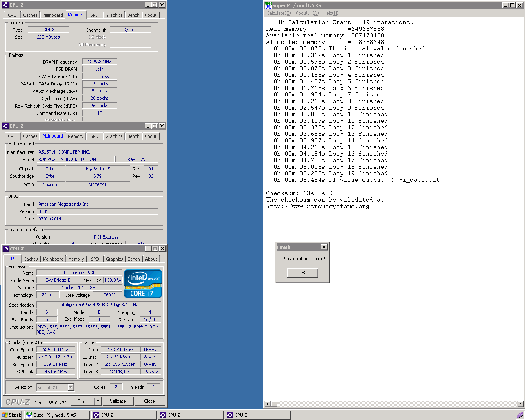
Task: Switch to Caches tab in bottom CPU-Z window
Action: [31, 259]
